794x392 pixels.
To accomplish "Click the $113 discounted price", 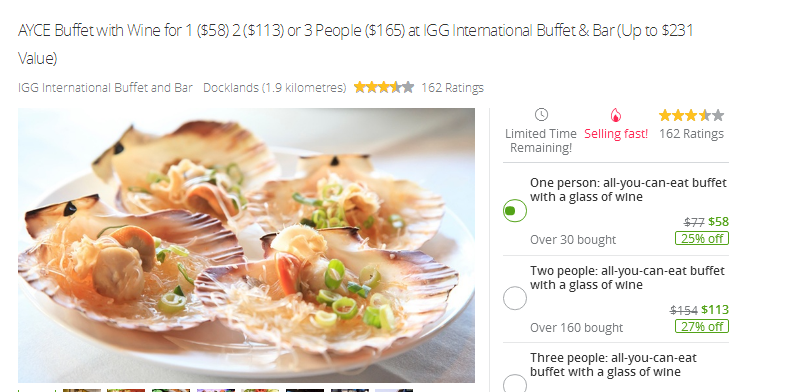I will click(715, 309).
